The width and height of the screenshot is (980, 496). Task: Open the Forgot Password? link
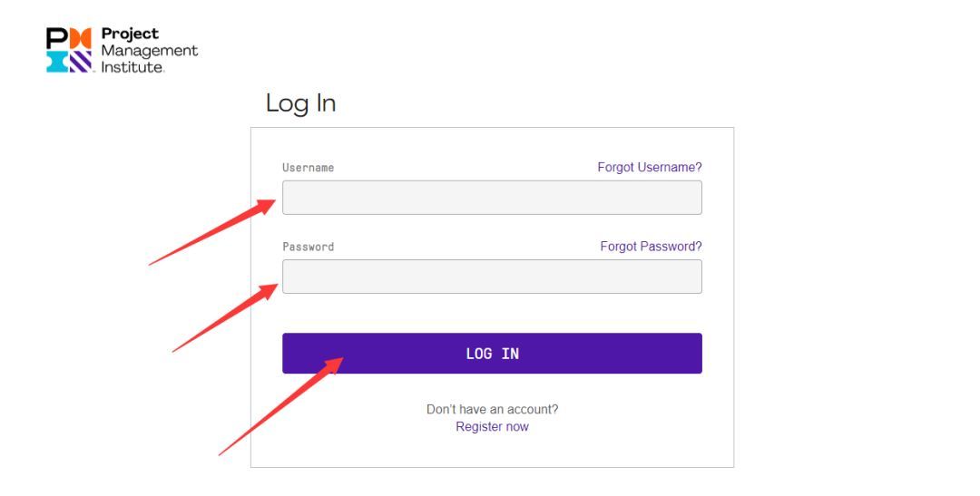pyautogui.click(x=651, y=247)
